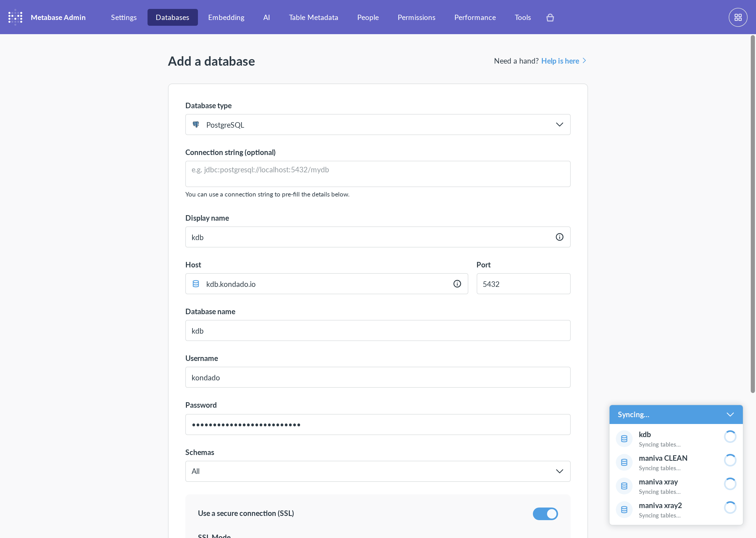Click into the Display name field

pos(378,237)
